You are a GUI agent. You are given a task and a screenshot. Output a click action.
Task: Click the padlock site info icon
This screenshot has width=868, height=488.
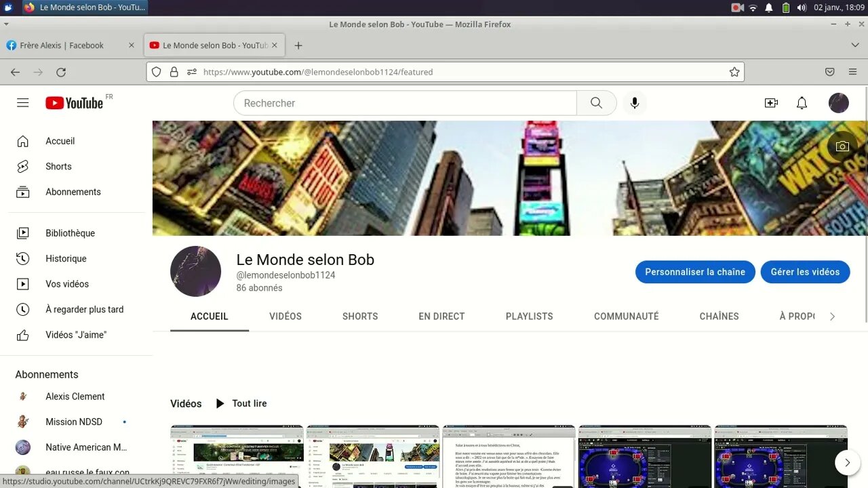click(174, 72)
